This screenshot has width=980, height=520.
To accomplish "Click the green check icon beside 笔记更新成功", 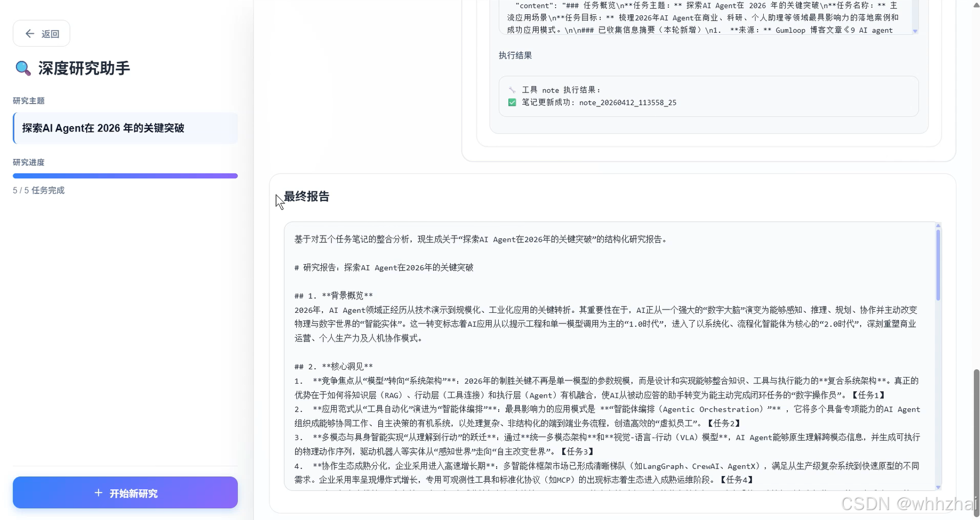I will click(x=512, y=102).
